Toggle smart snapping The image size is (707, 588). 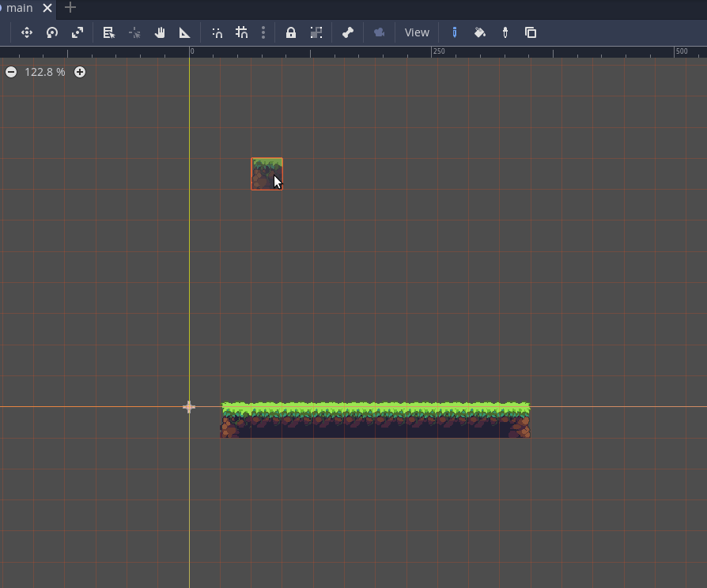(x=217, y=32)
